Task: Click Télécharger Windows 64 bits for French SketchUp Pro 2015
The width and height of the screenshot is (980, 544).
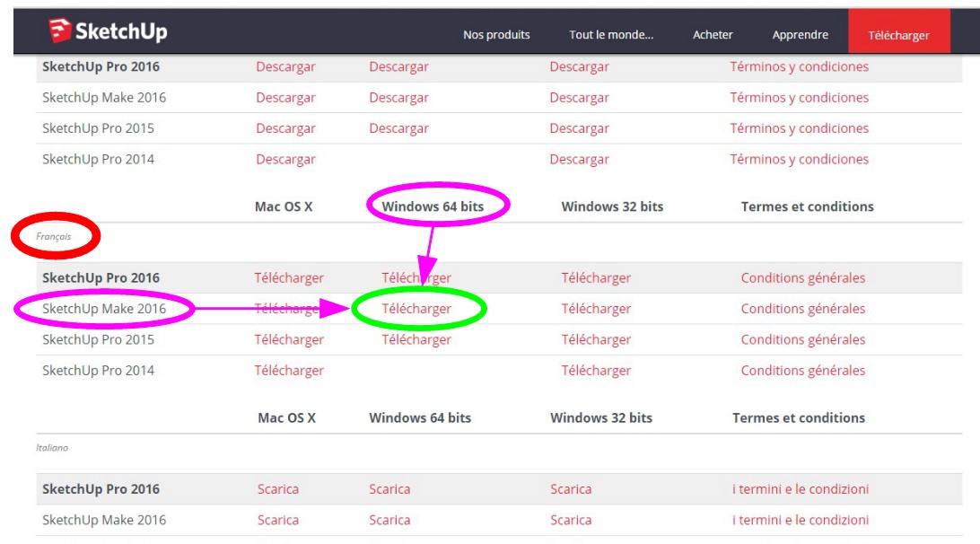Action: pyautogui.click(x=416, y=339)
